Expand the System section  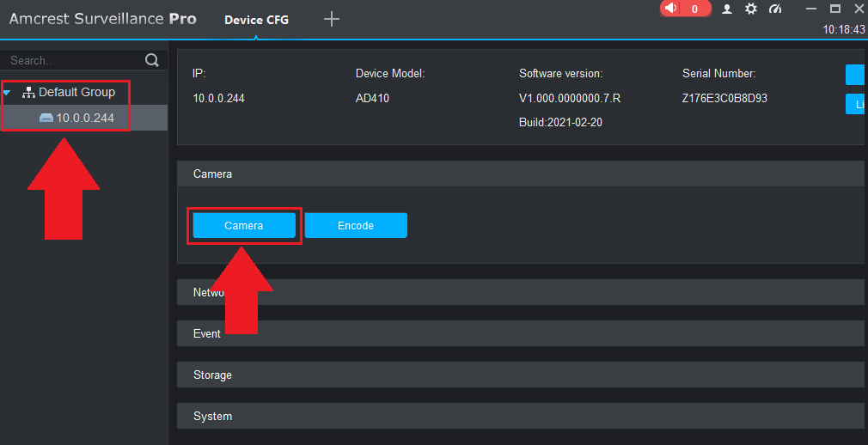tap(519, 417)
